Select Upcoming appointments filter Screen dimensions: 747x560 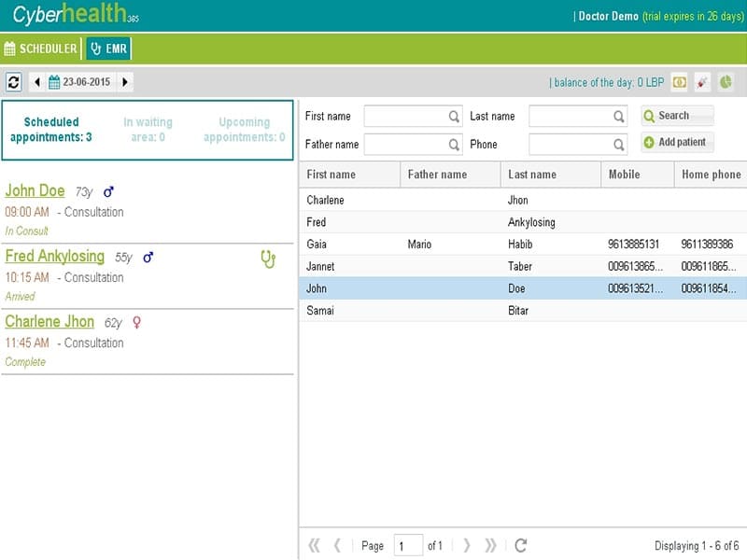[x=245, y=130]
